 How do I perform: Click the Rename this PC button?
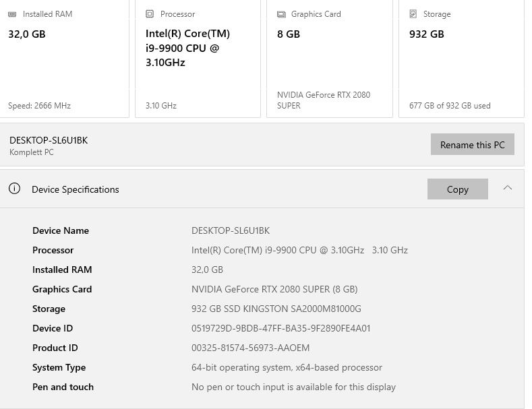[x=472, y=144]
